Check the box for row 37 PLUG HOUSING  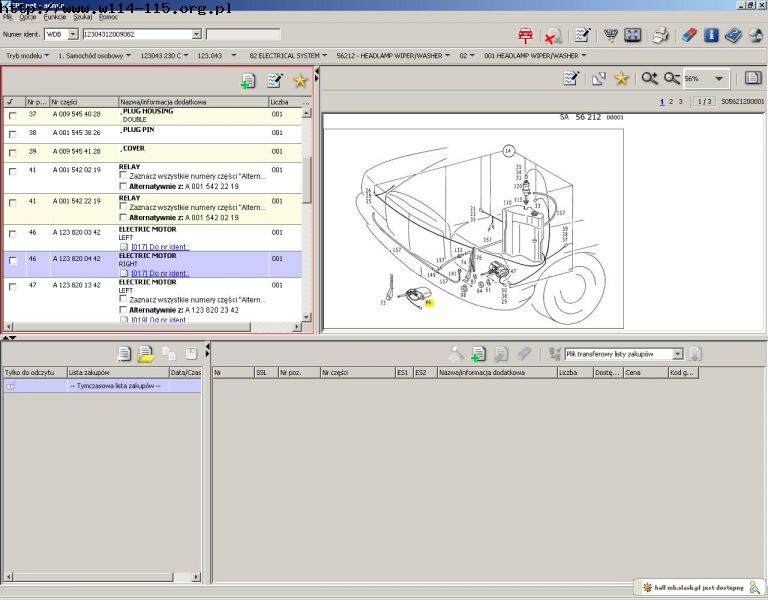(x=12, y=116)
